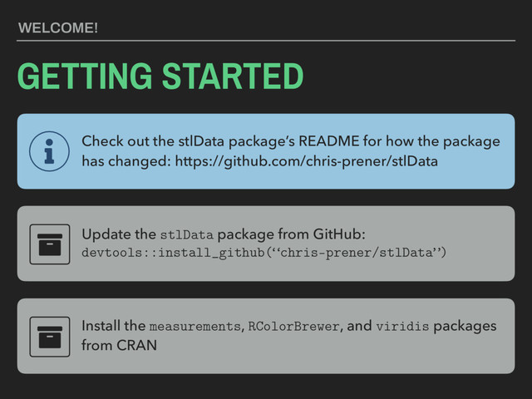Click the measurements package name
Viewport: 532px width, 399px height.
(x=195, y=326)
